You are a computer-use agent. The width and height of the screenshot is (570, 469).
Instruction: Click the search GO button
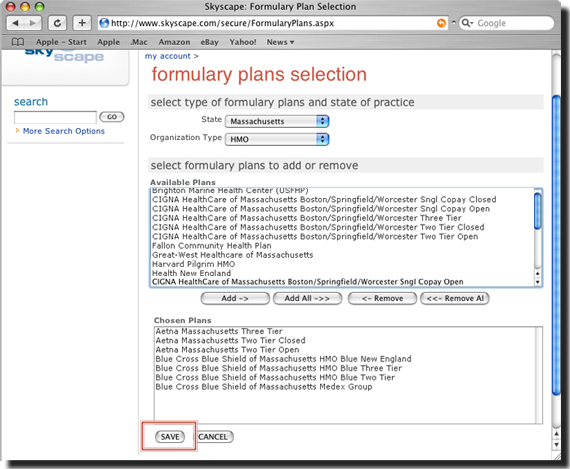112,117
